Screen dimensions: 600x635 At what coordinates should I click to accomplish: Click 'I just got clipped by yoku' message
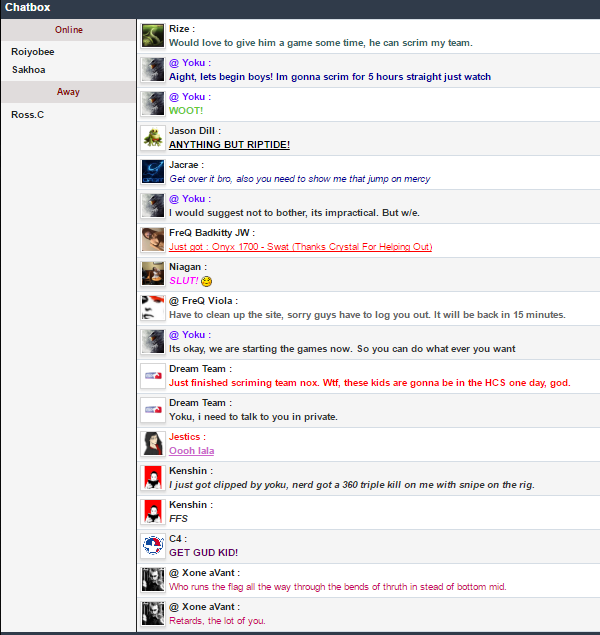351,485
